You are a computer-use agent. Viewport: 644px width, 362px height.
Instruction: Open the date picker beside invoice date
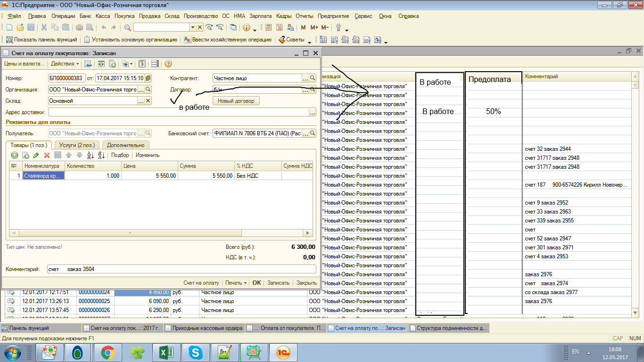coord(148,78)
